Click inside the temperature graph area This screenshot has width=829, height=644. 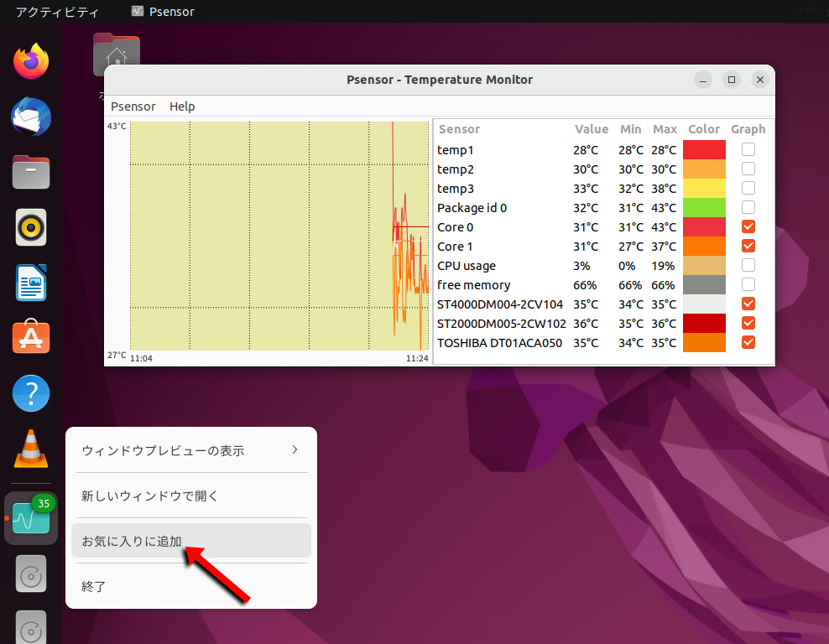pos(279,236)
